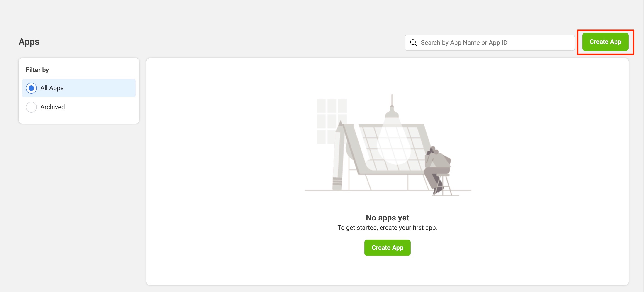The image size is (644, 292).
Task: Click Create App beside the search field
Action: [x=605, y=42]
